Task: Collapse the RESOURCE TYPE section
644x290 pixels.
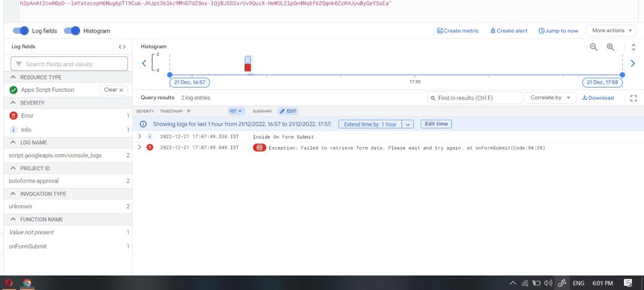Action: [x=13, y=77]
